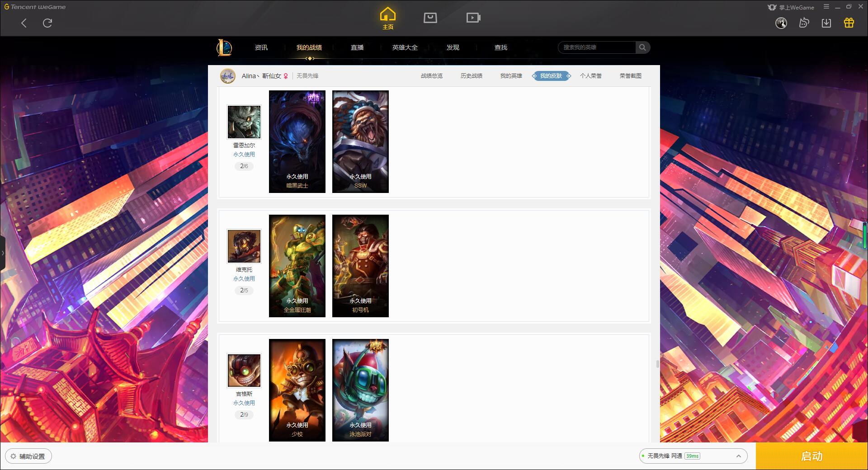Click the 搜索我的英雄 search field
Image resolution: width=868 pixels, height=470 pixels.
(x=597, y=47)
